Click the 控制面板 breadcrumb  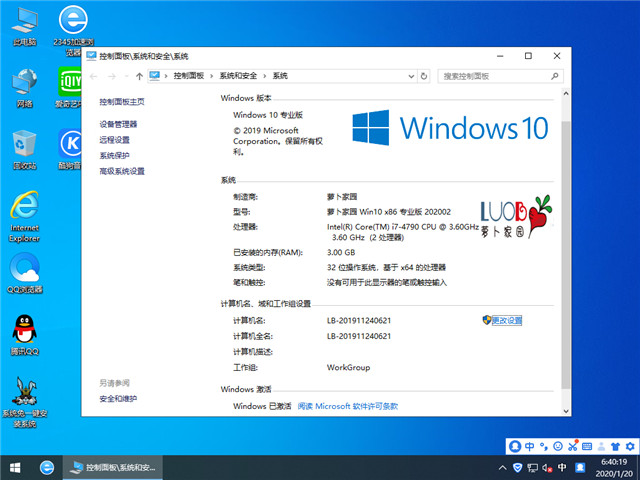click(x=189, y=76)
